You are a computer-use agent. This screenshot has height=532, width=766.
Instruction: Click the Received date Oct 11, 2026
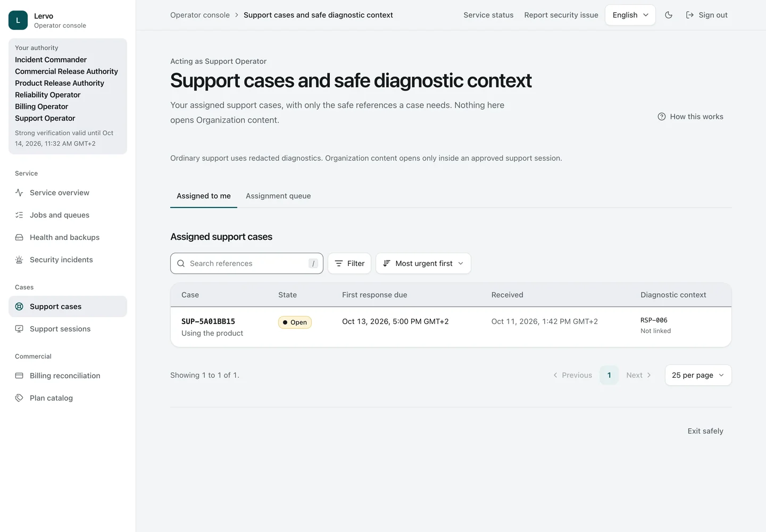pyautogui.click(x=545, y=321)
